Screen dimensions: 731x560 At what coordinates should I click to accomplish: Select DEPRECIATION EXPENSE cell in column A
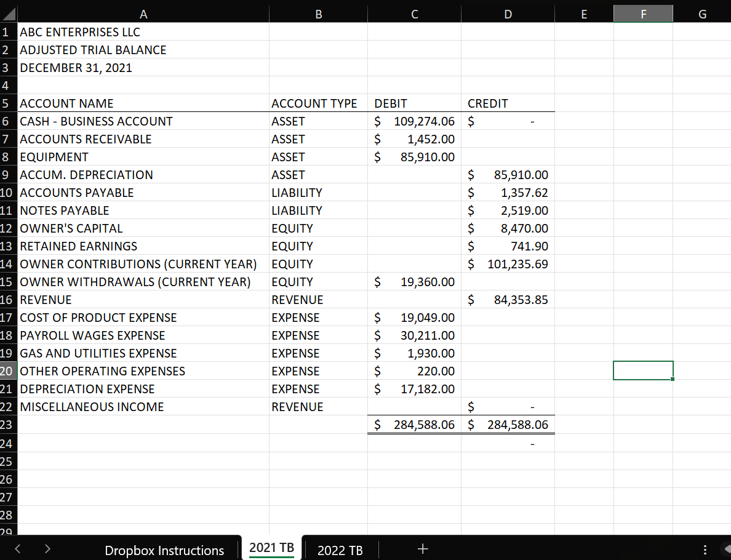tap(143, 389)
